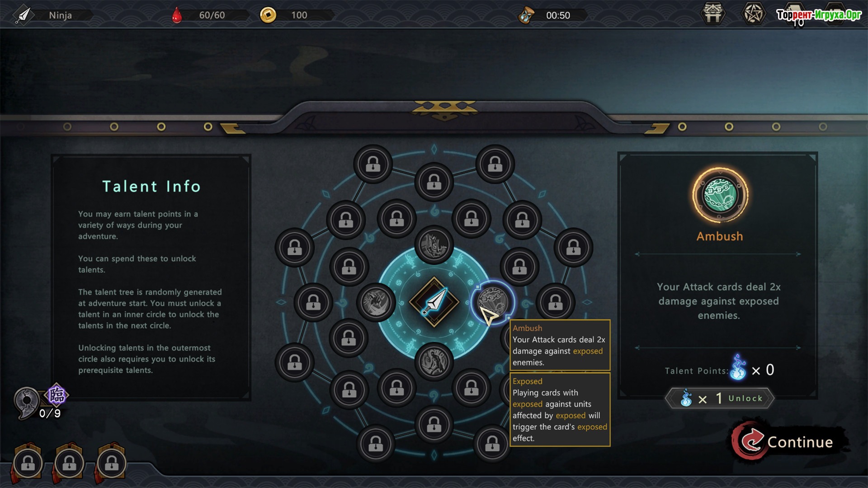The width and height of the screenshot is (868, 488).
Task: Select the unlocked talent left of center
Action: pos(376,302)
